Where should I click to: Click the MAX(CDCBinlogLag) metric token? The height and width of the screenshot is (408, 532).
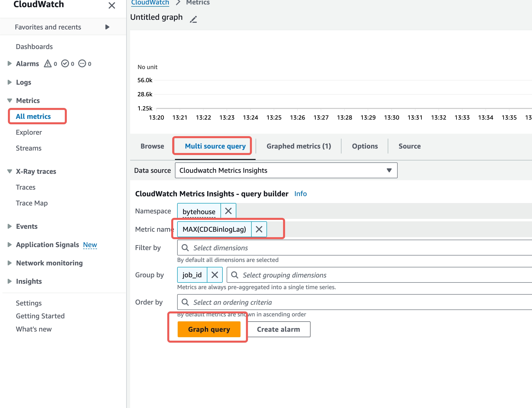point(214,229)
